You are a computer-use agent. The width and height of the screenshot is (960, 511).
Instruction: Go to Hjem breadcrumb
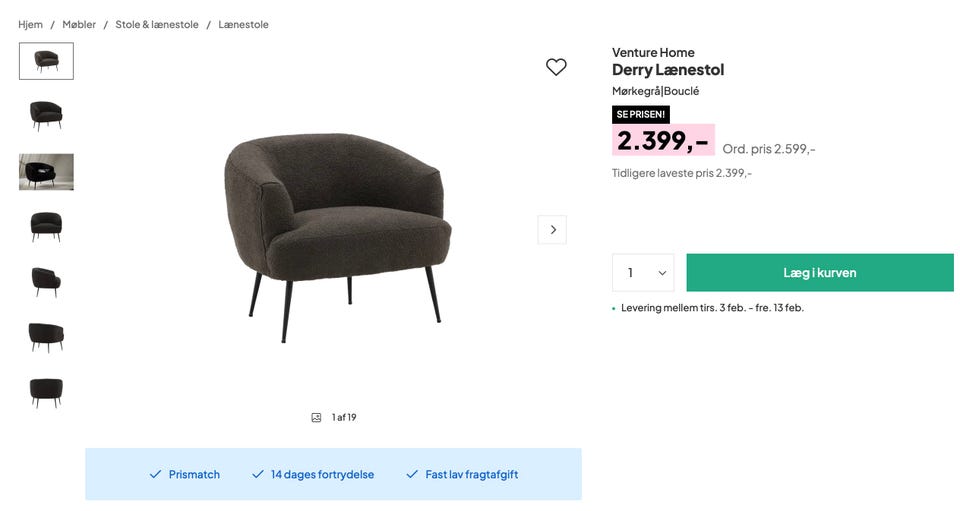pyautogui.click(x=30, y=24)
